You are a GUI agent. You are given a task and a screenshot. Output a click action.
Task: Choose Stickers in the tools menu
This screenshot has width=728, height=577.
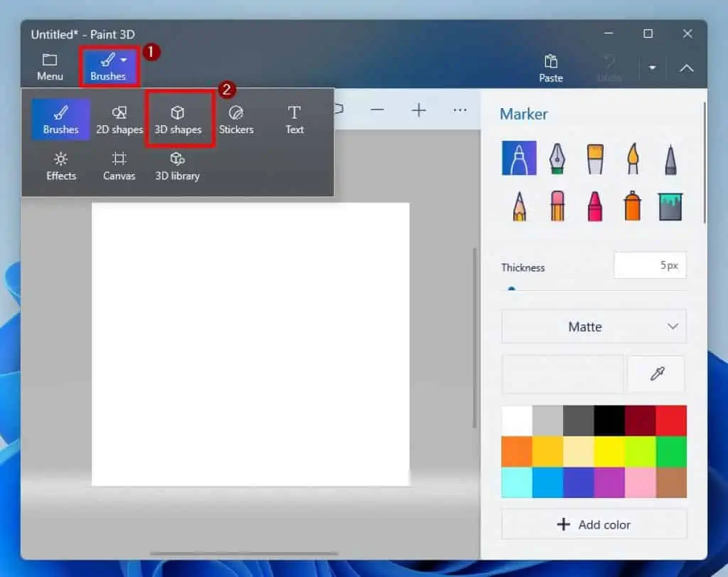(236, 120)
